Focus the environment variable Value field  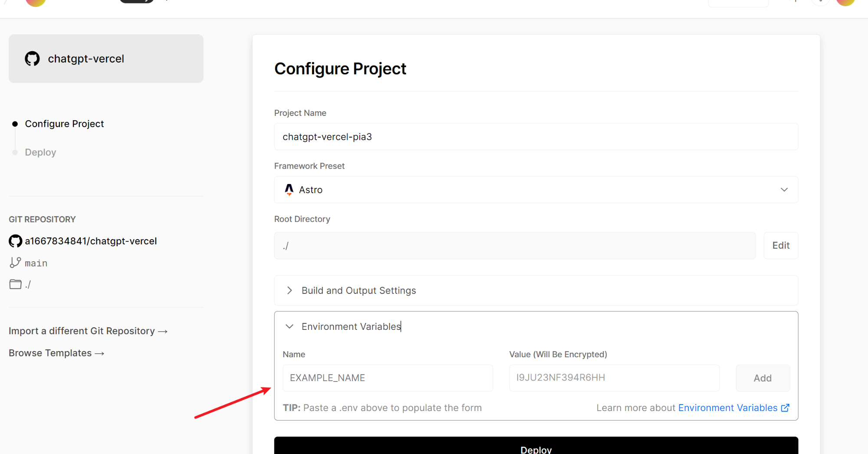tap(614, 378)
